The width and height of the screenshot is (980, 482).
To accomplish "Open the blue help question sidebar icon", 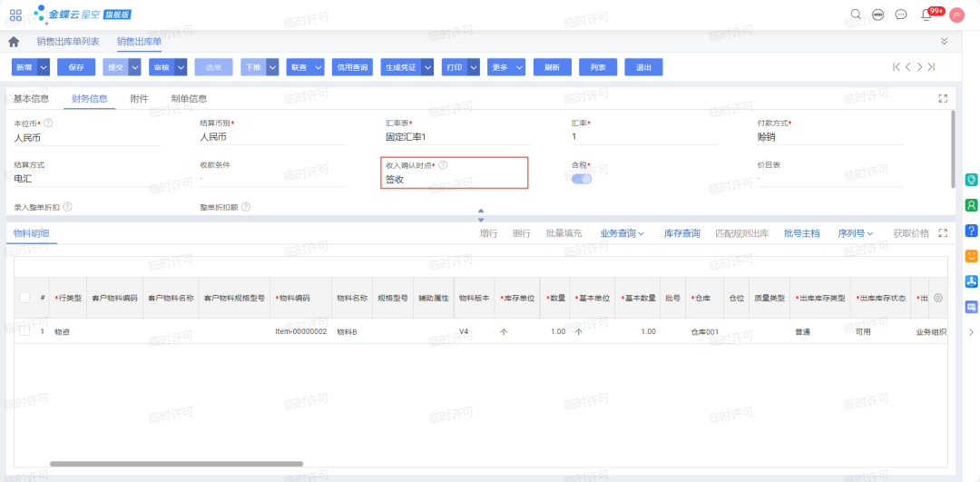I will [971, 231].
